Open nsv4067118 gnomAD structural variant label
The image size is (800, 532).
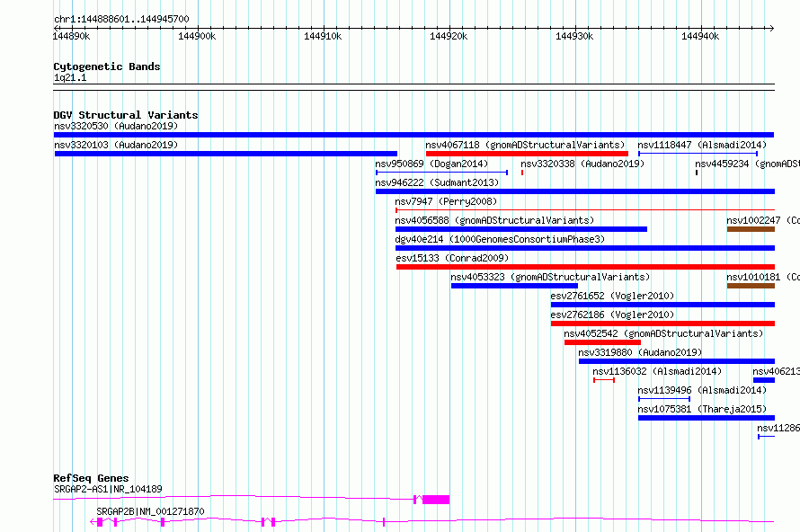[525, 145]
